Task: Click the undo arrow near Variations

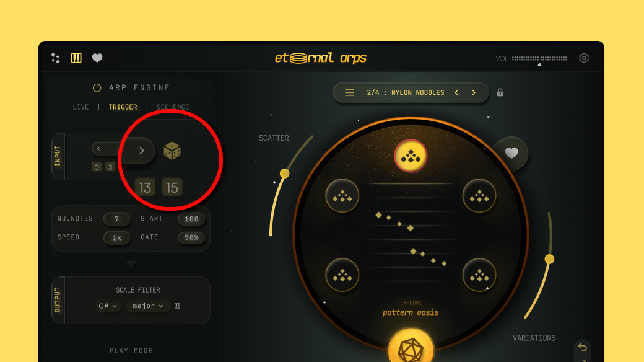Action: (x=583, y=347)
